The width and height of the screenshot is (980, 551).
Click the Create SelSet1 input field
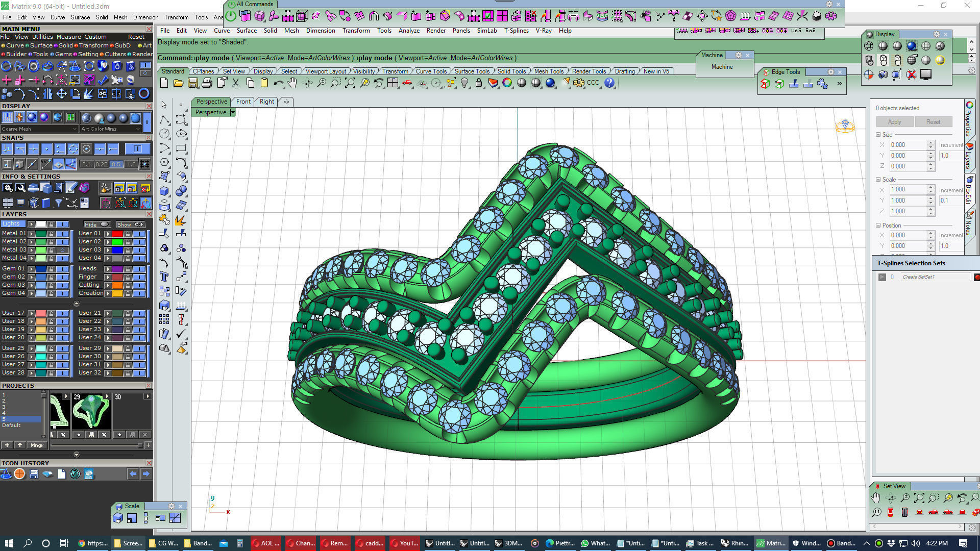click(935, 277)
